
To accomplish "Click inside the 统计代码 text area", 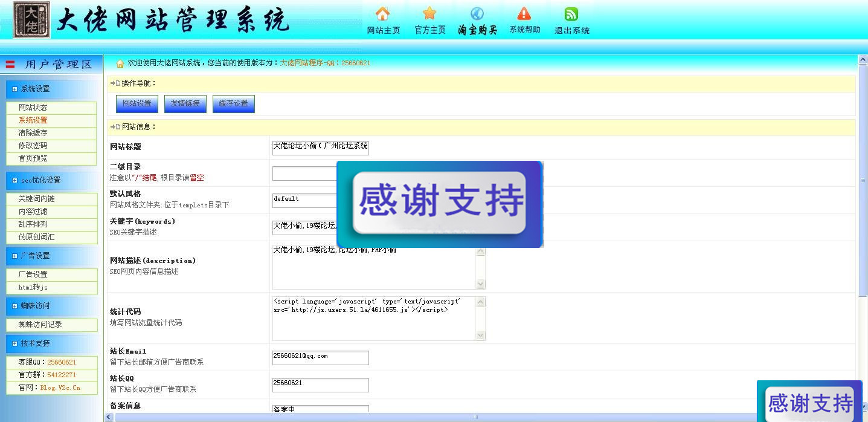I will tap(375, 319).
